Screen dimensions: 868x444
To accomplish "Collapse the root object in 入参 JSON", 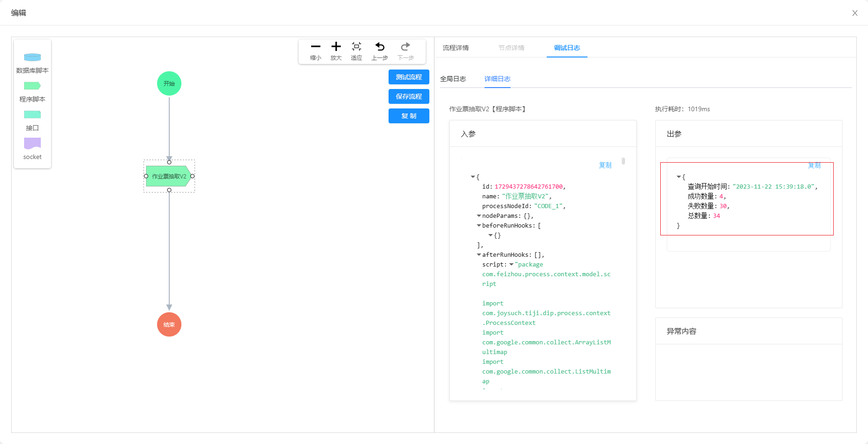I will (473, 177).
